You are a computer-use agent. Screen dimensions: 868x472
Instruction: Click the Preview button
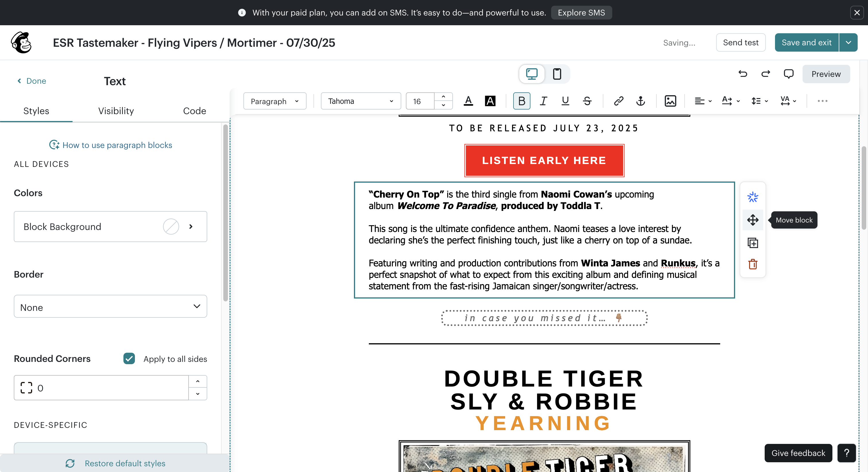point(826,74)
